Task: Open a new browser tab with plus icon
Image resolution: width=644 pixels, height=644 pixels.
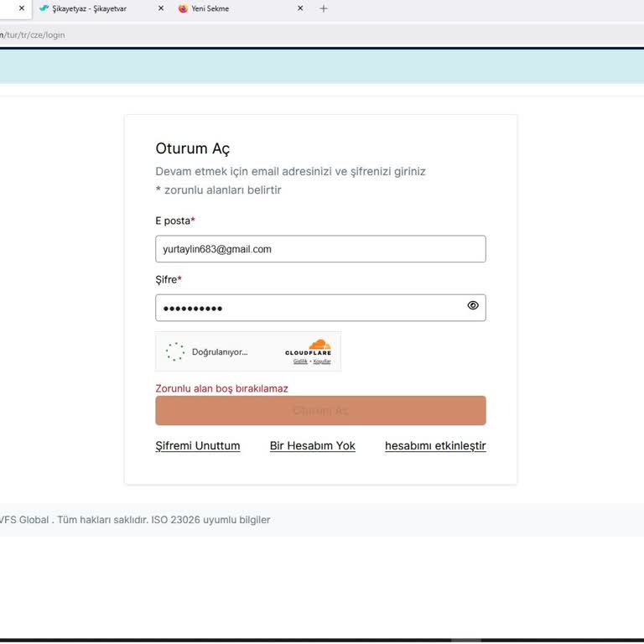Action: (x=324, y=8)
